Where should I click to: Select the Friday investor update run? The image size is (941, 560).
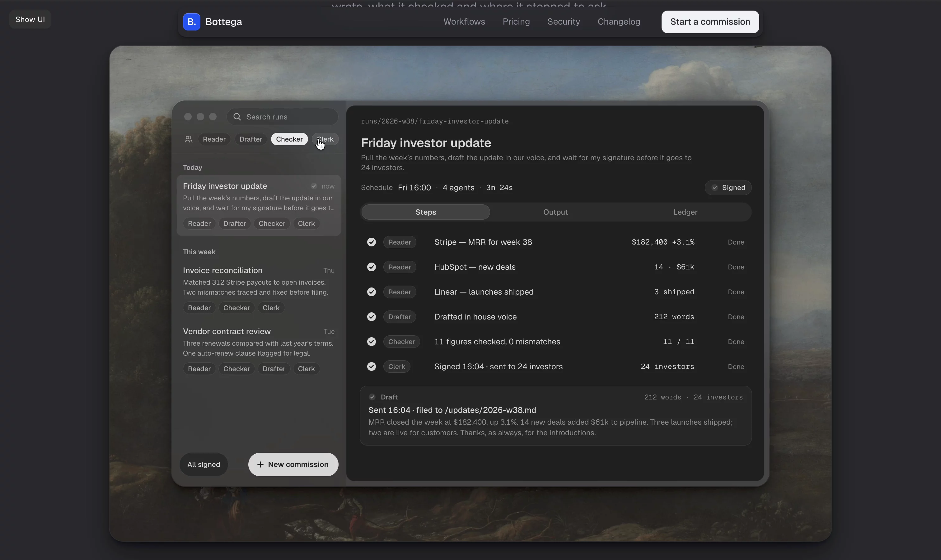(259, 205)
